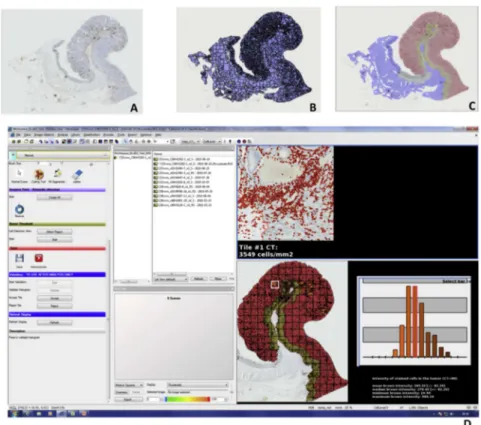Click the white-outlined tile on the heatmap
Image resolution: width=481 pixels, height=425 pixels.
click(274, 284)
